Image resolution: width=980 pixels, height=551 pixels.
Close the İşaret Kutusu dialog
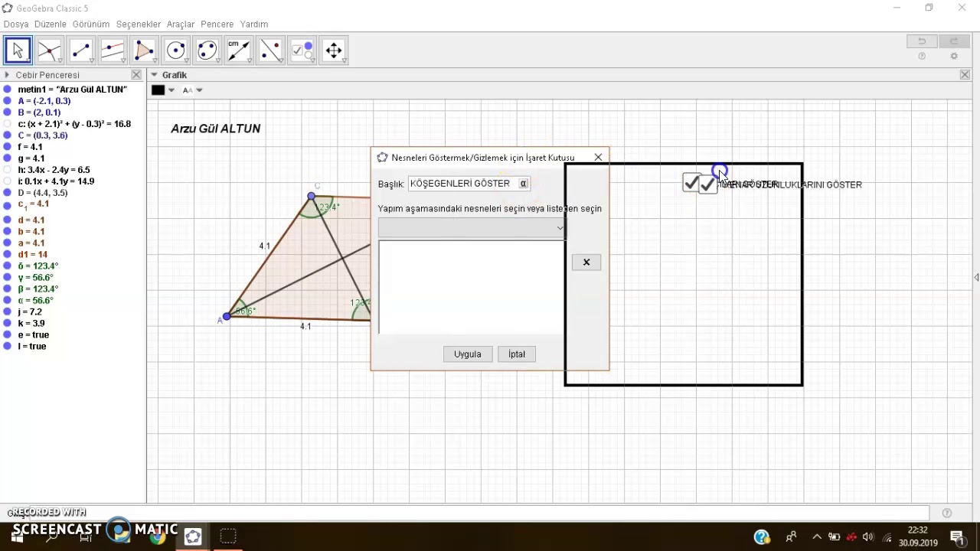tap(598, 157)
